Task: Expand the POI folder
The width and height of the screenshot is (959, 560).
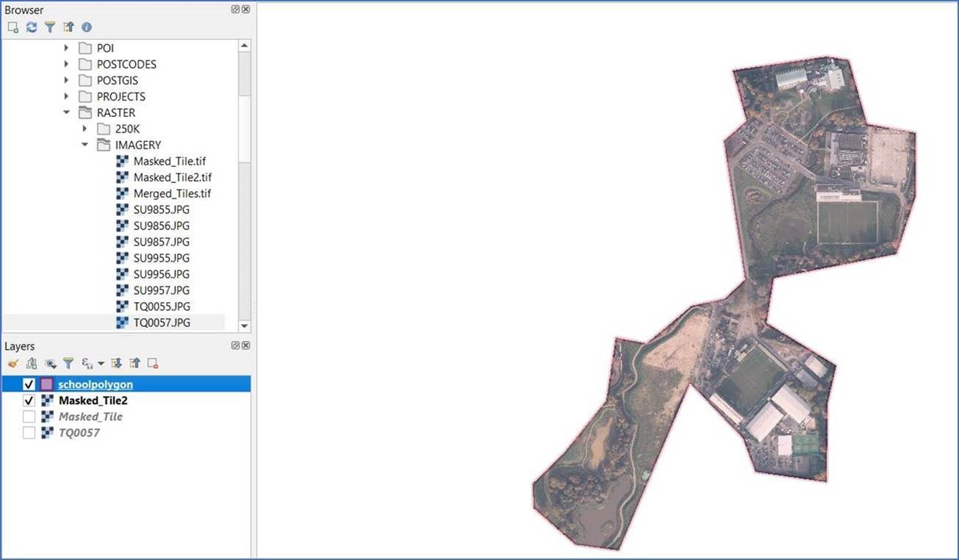Action: click(66, 48)
